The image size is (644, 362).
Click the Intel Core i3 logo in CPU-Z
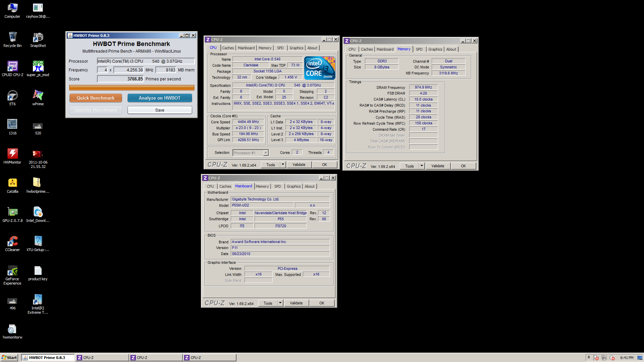click(320, 68)
